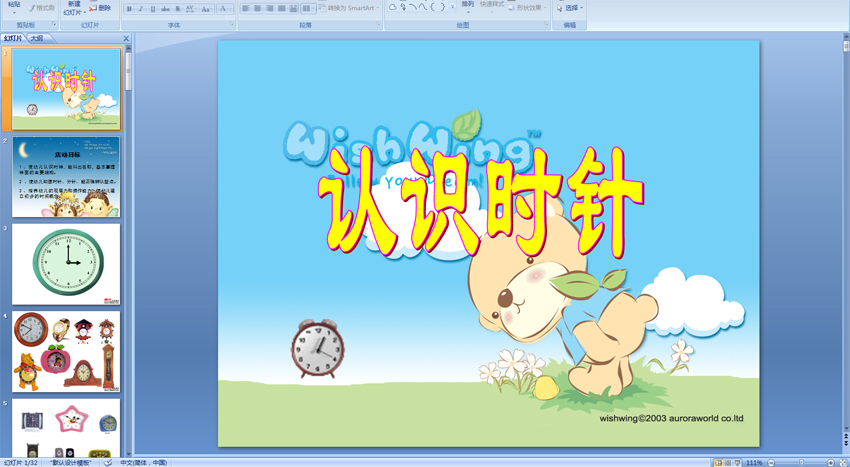Switch to Normal view button
Image resolution: width=850 pixels, height=467 pixels.
pos(718,463)
